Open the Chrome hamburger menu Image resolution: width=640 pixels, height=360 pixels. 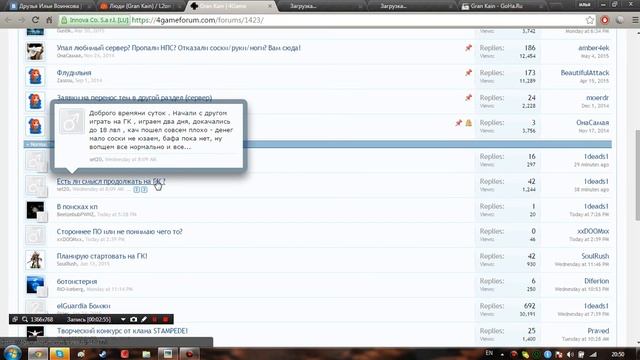(635, 20)
